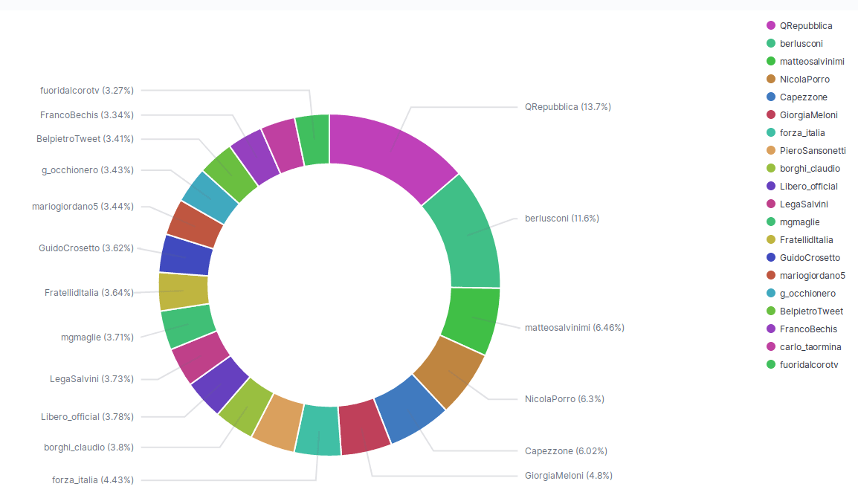Click PieroSansonetti legend color dot
This screenshot has height=504, width=858.
[x=771, y=151]
